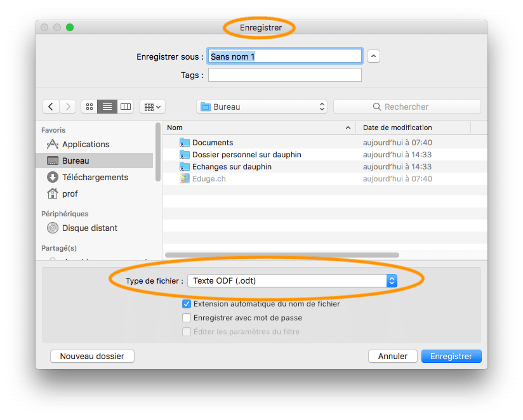Screen dimensions: 523x420
Task: Click the blue Enregistrer button
Action: pyautogui.click(x=451, y=356)
